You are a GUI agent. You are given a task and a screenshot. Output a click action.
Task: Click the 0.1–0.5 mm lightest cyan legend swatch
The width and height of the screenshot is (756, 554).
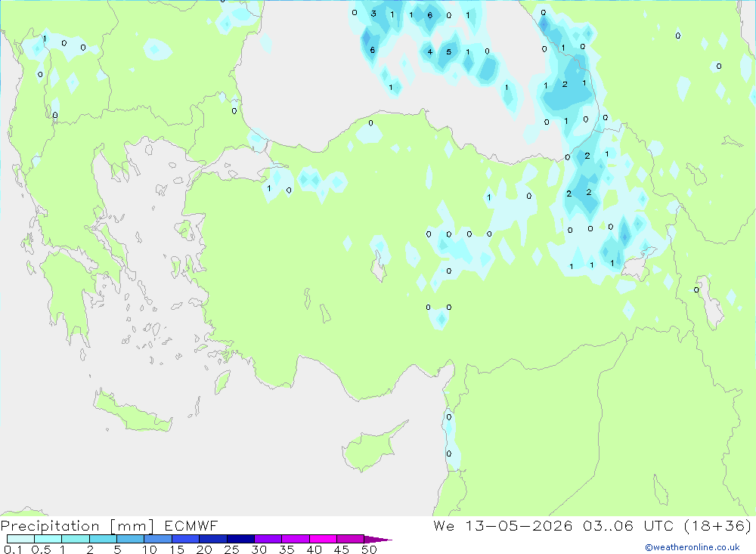tap(20, 539)
